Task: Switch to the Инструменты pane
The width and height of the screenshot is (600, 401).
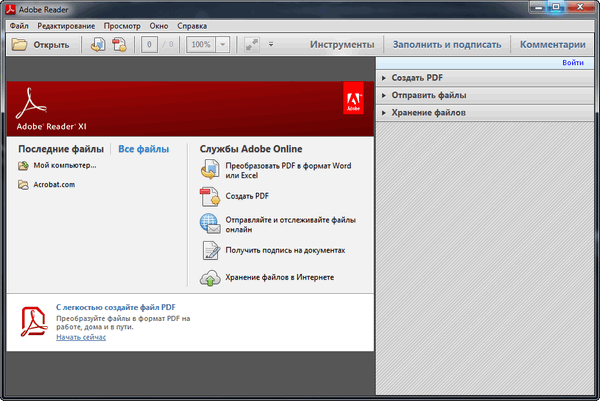Action: tap(342, 45)
